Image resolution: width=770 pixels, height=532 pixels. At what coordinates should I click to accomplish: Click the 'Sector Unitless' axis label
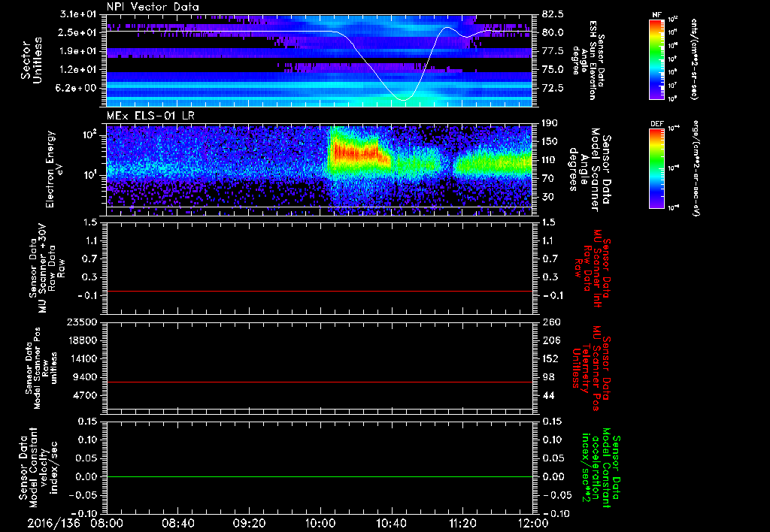click(x=32, y=60)
